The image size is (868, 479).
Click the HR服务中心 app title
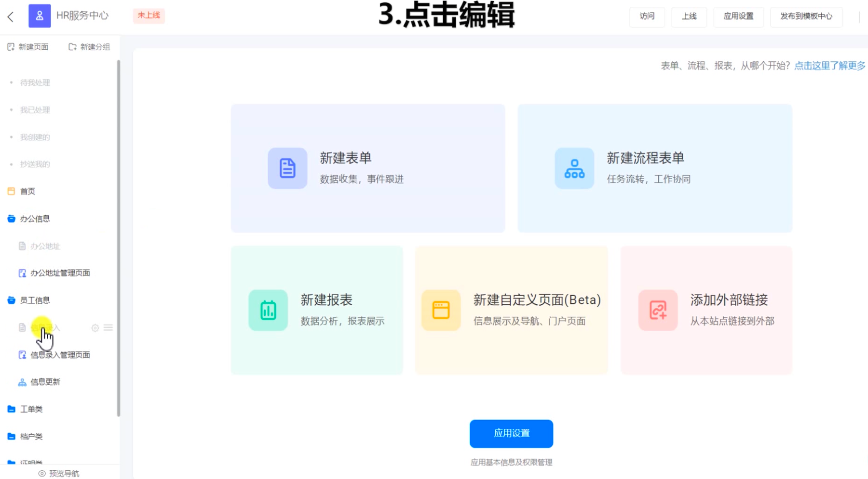[82, 15]
